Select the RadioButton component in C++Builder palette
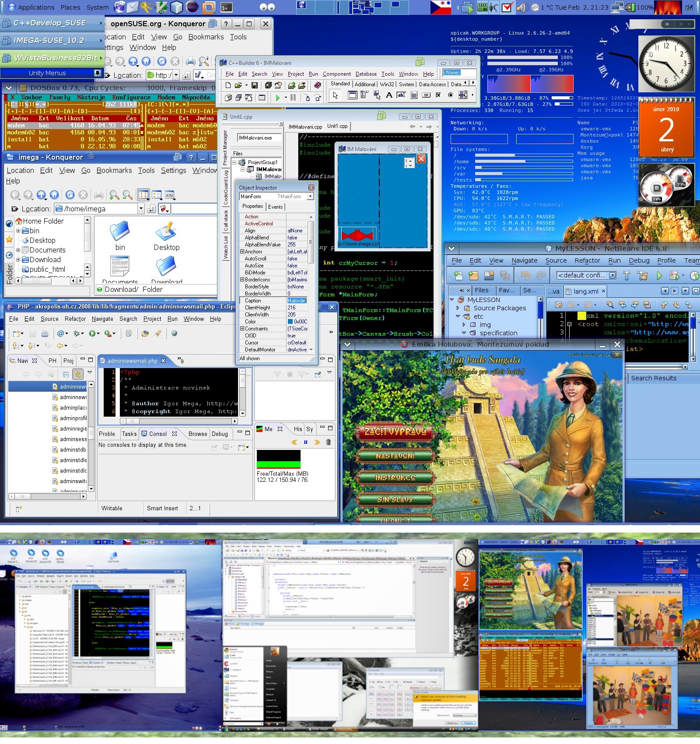 pos(450,95)
